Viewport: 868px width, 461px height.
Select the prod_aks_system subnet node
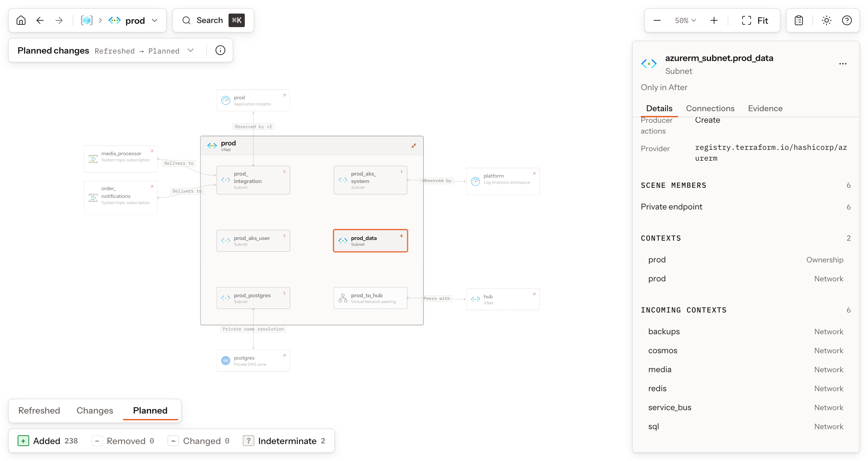370,180
